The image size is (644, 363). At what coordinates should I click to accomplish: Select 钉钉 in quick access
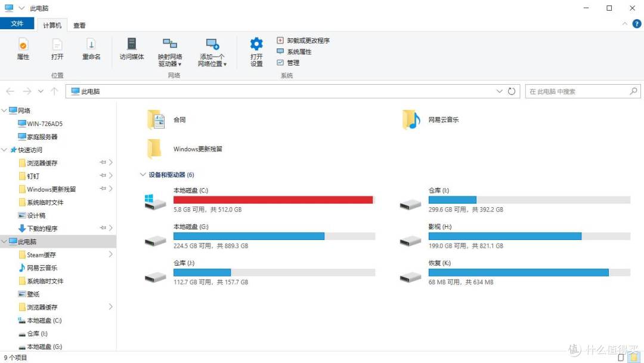click(29, 176)
